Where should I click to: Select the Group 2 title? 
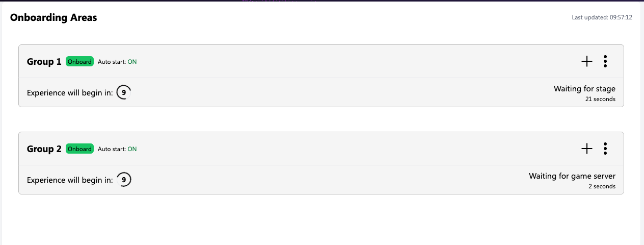click(44, 149)
